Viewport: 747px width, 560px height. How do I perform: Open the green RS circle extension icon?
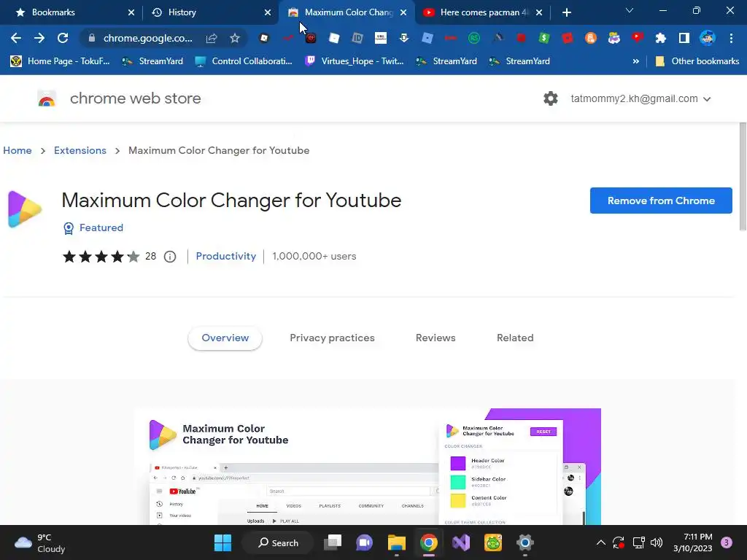click(474, 38)
